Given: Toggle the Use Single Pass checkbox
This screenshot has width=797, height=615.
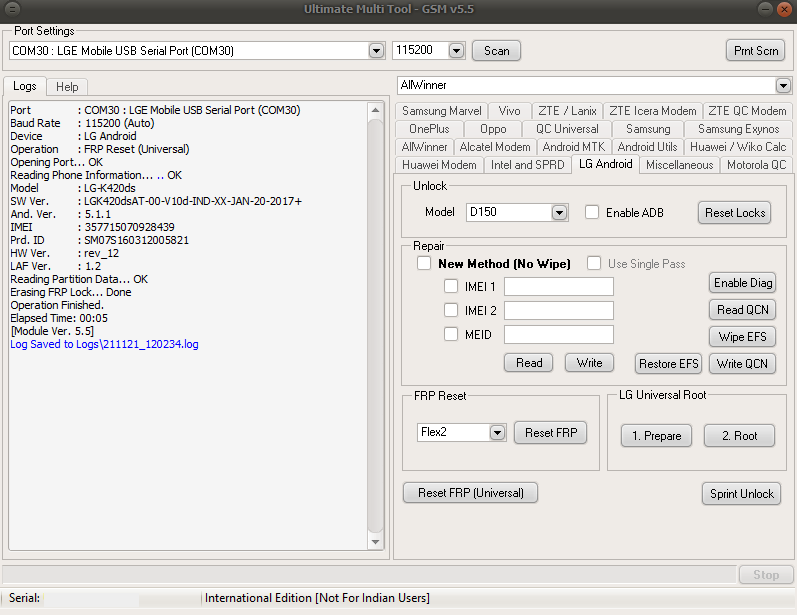Looking at the screenshot, I should tap(594, 263).
